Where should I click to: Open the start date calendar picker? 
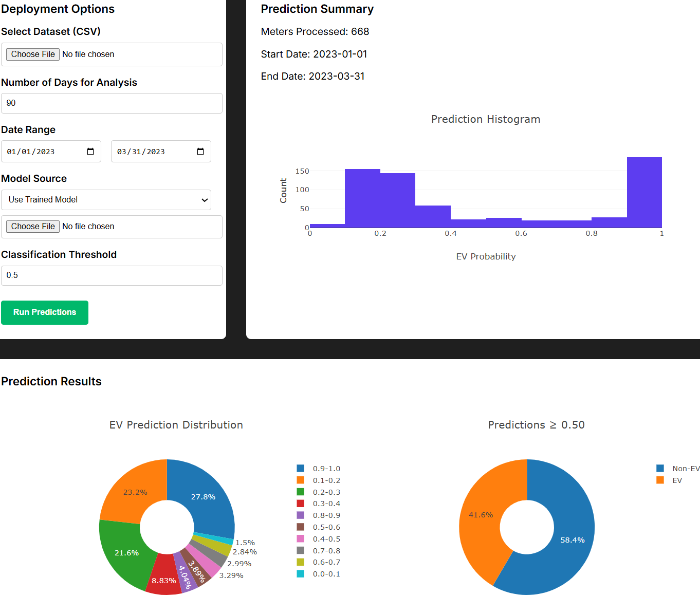point(90,151)
